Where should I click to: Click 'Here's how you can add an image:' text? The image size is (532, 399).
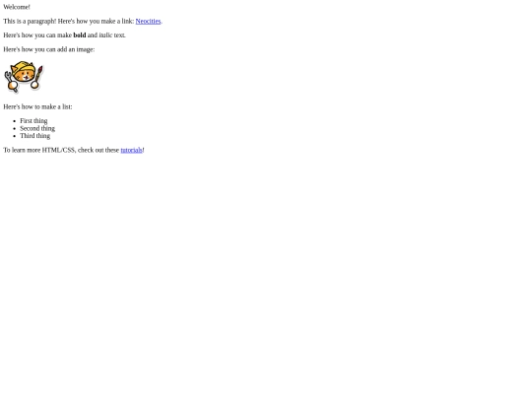(x=49, y=49)
